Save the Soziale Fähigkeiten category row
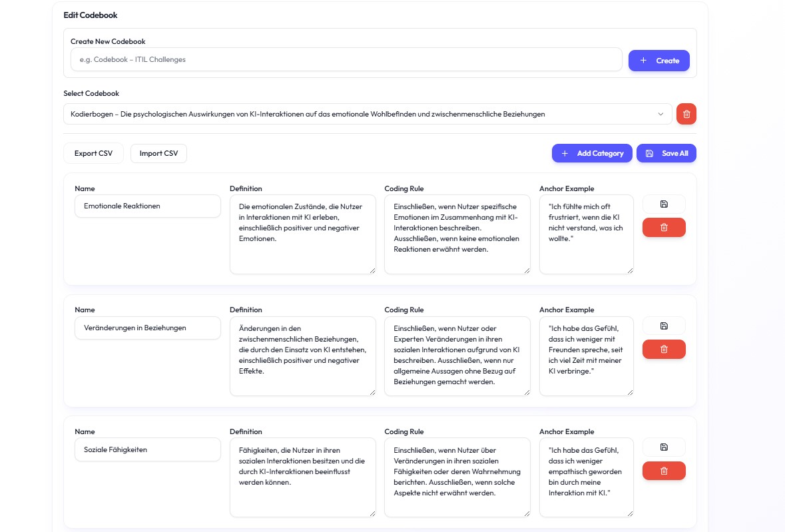The image size is (785, 532). click(x=664, y=447)
